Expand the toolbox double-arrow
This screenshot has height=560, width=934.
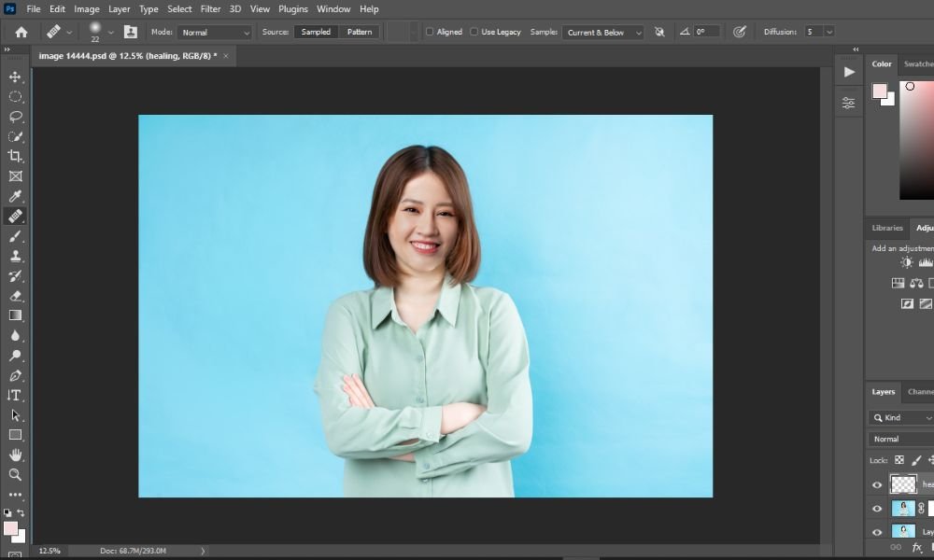(x=7, y=49)
